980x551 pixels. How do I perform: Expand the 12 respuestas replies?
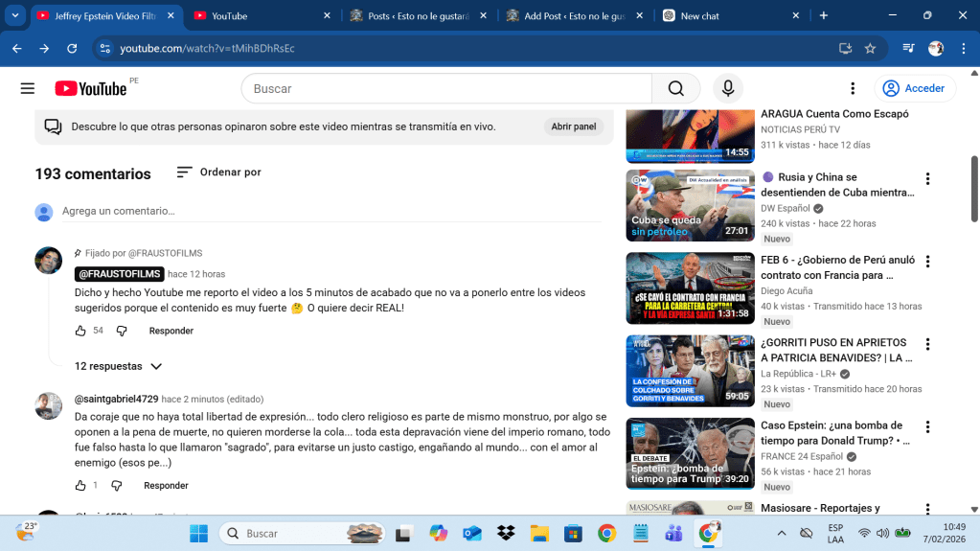click(x=119, y=366)
